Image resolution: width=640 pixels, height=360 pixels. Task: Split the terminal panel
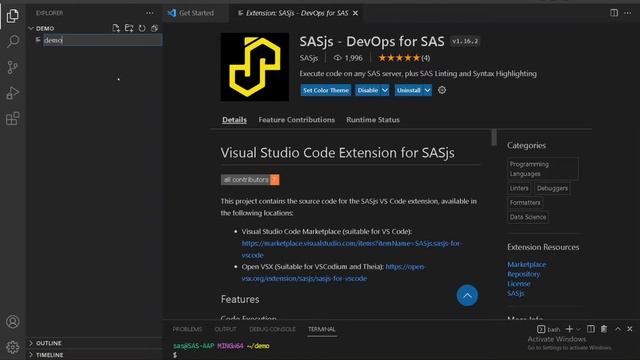[x=591, y=329]
